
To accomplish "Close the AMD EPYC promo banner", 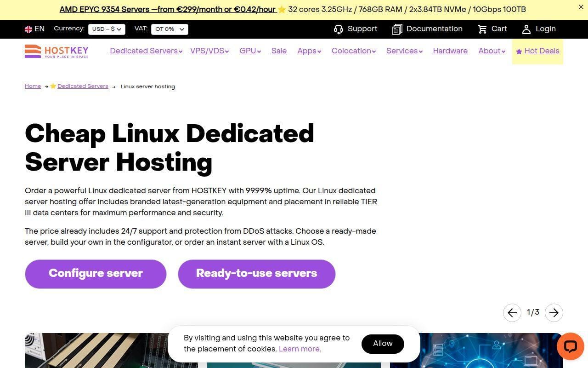I will coord(581,7).
